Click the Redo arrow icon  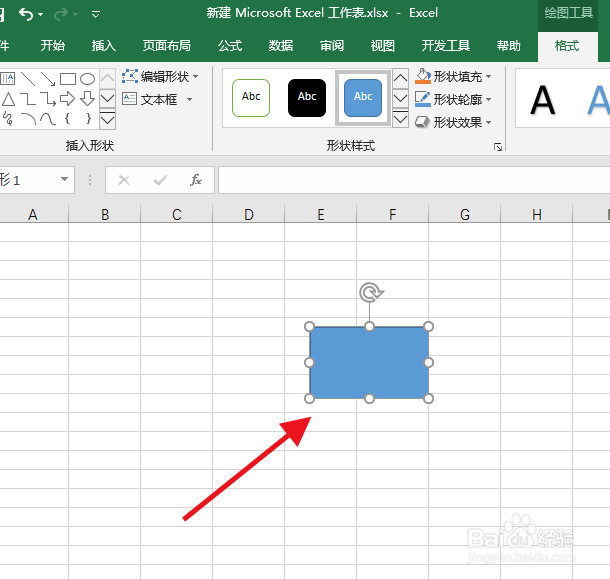point(61,14)
